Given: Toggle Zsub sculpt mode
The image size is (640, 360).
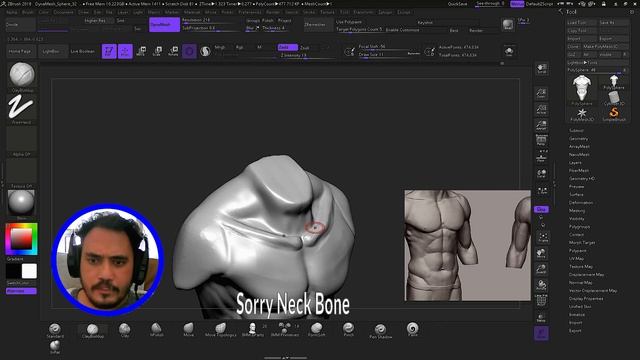Looking at the screenshot, I should (304, 48).
